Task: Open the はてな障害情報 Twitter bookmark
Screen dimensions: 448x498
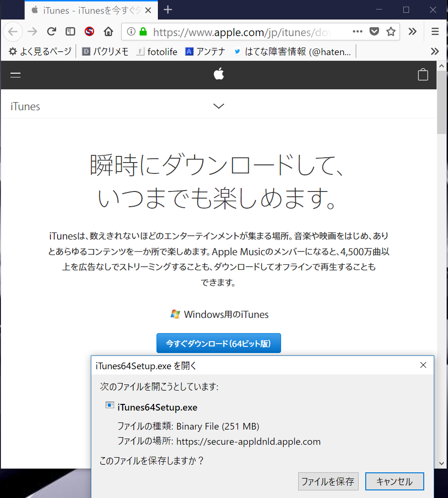Action: [292, 51]
